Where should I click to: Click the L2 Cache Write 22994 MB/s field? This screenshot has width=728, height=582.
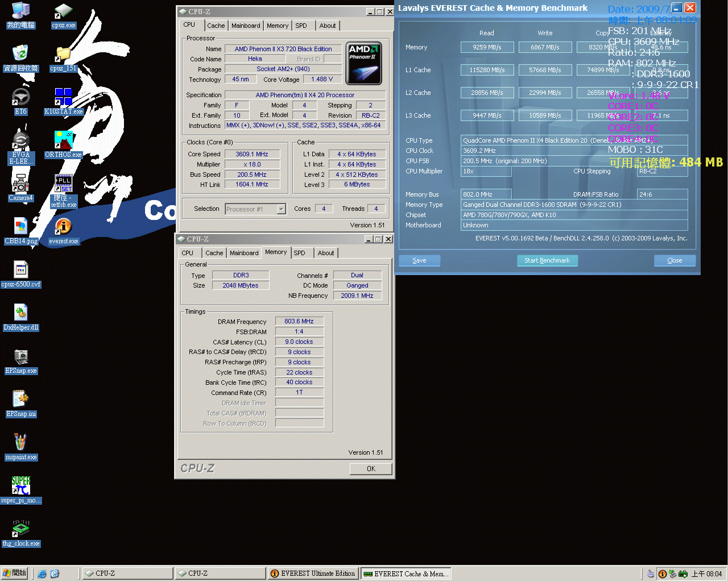coord(545,93)
